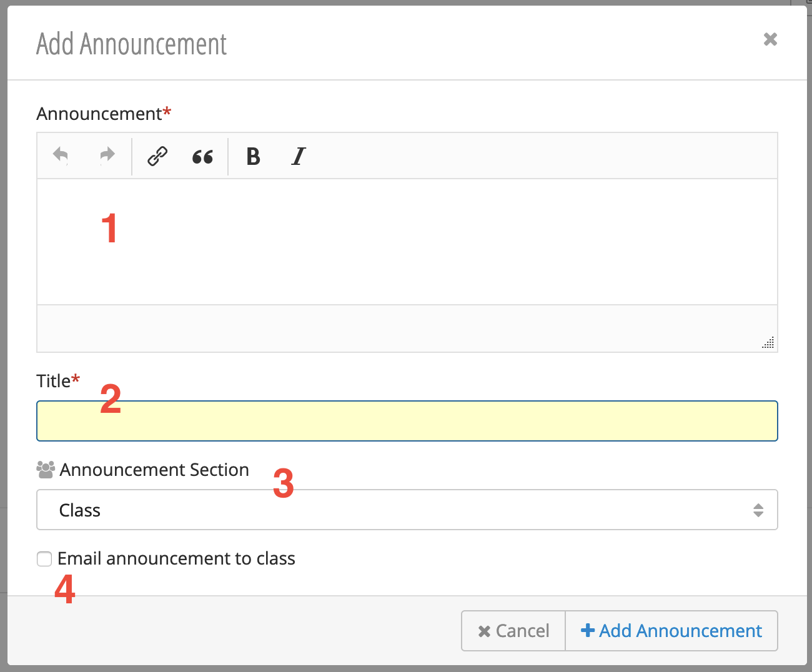The width and height of the screenshot is (812, 672).
Task: Apply blockquote formatting with quote icon
Action: pyautogui.click(x=202, y=156)
